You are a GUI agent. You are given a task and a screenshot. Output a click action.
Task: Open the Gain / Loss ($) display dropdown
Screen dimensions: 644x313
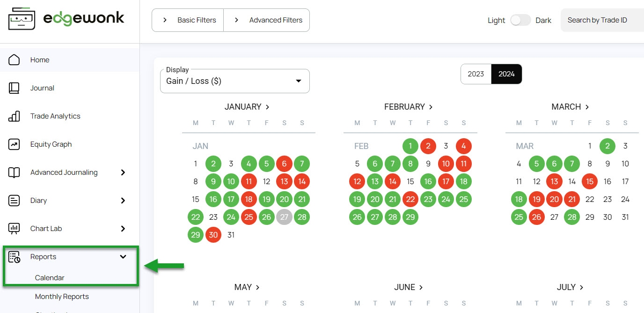[235, 81]
